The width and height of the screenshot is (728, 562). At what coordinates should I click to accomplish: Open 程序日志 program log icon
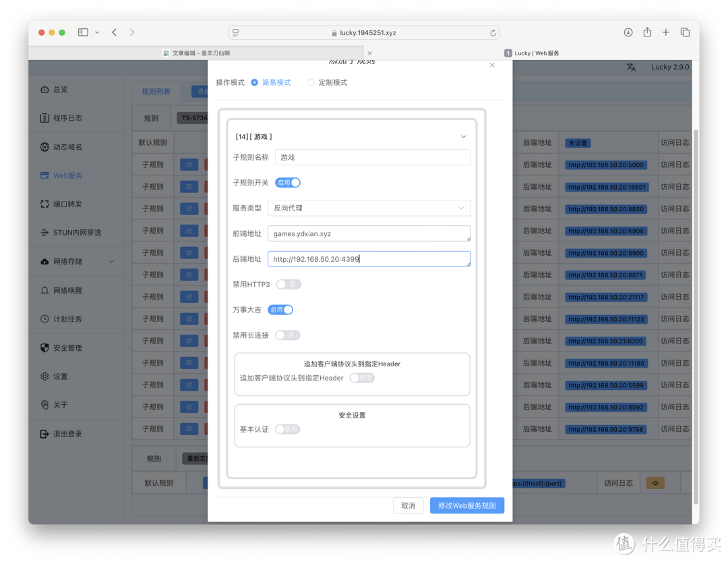(x=44, y=118)
